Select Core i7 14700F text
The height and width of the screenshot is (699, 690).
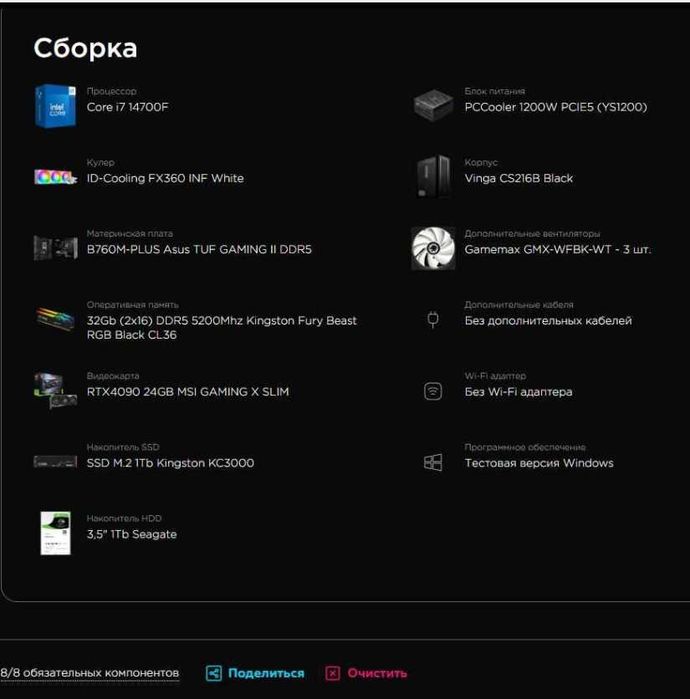point(127,107)
